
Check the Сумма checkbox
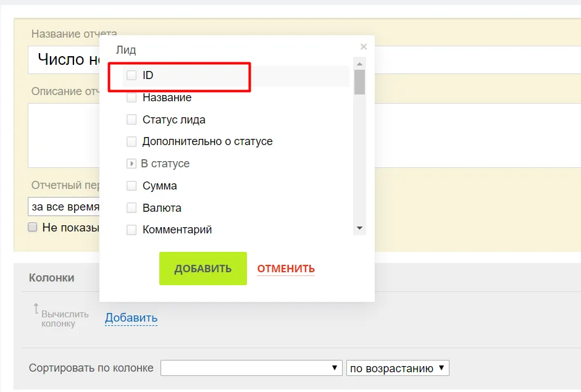pos(132,185)
